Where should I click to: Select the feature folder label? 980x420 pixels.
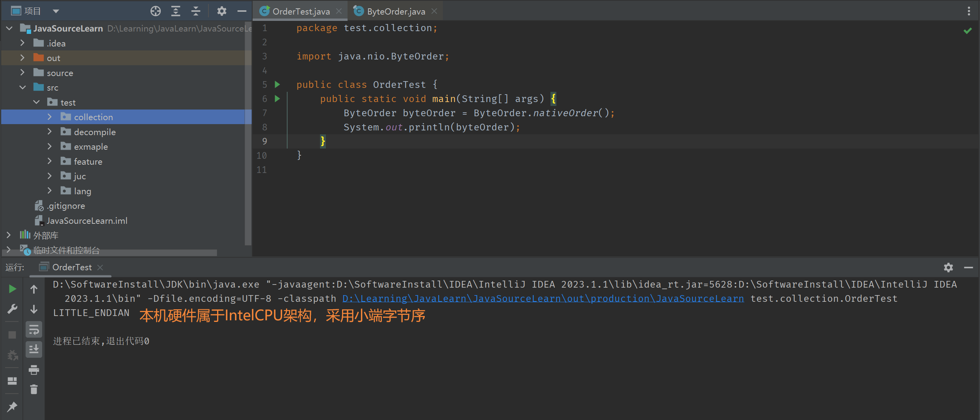(x=88, y=162)
